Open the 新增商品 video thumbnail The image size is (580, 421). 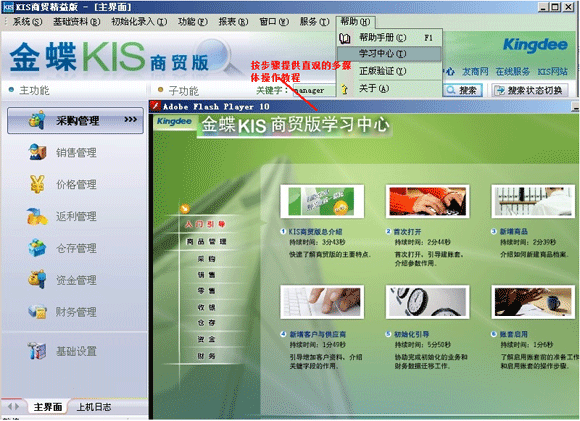533,201
